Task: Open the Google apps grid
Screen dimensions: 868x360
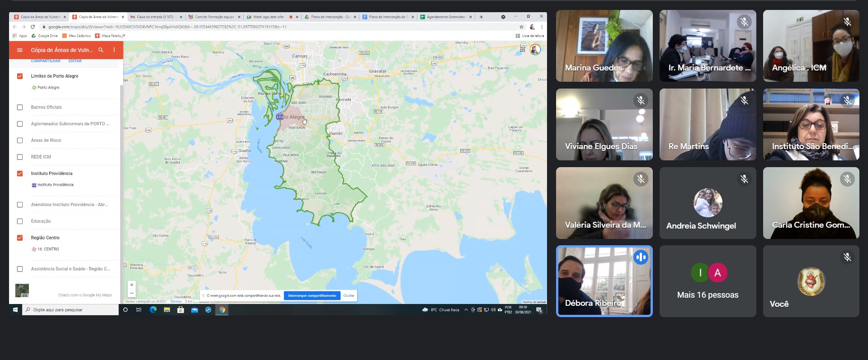Action: point(523,50)
